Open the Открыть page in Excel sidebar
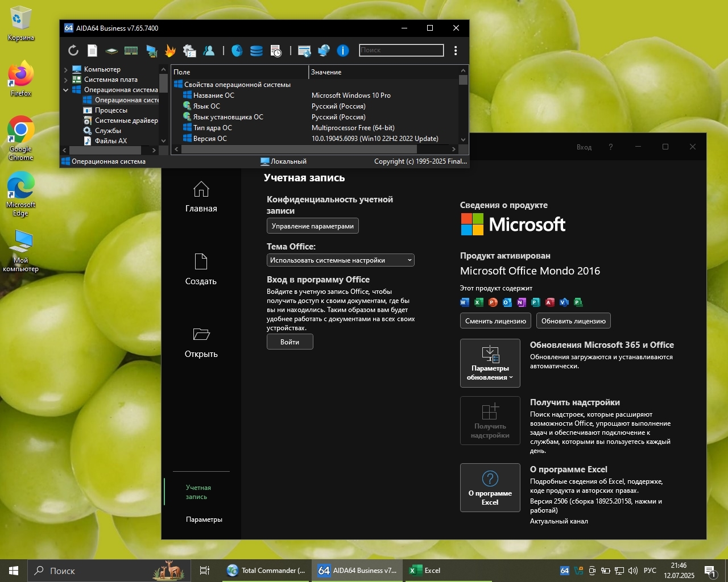This screenshot has height=582, width=728. coord(201,342)
